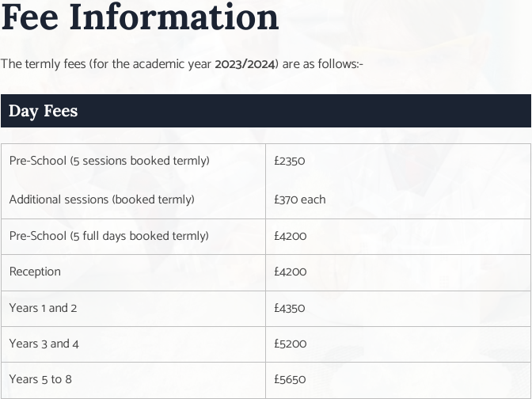
Task: Select Additional sessions (booked termly) text
Action: point(102,199)
